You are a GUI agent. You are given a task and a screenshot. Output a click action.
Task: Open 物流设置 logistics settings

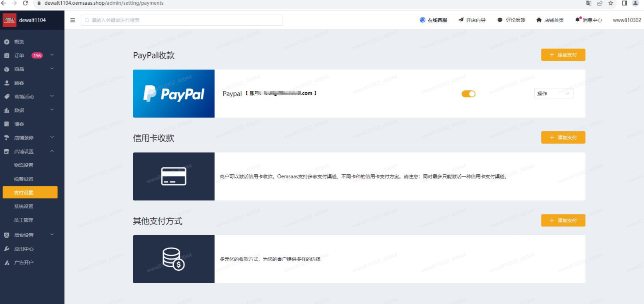(24, 165)
